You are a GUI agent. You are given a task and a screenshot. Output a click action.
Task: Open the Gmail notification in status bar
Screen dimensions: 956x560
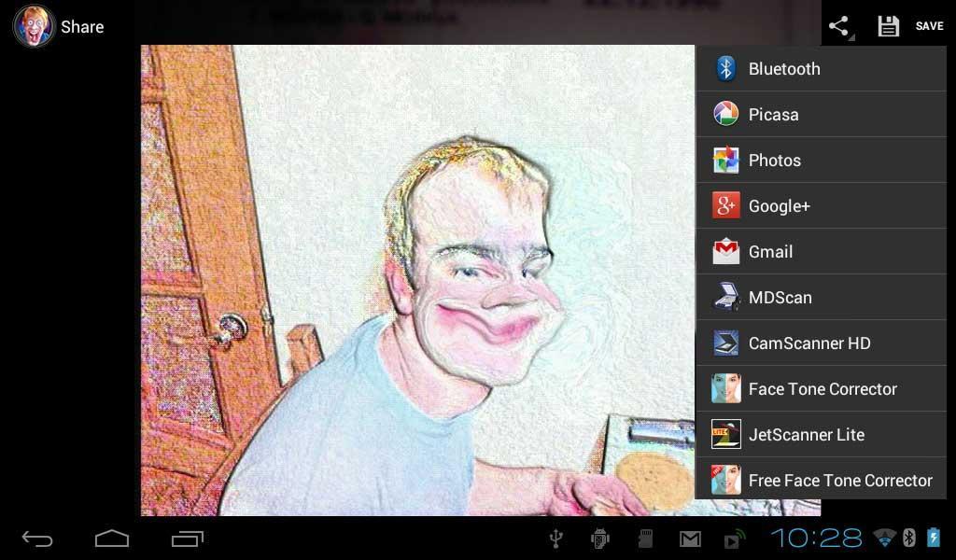coord(690,539)
